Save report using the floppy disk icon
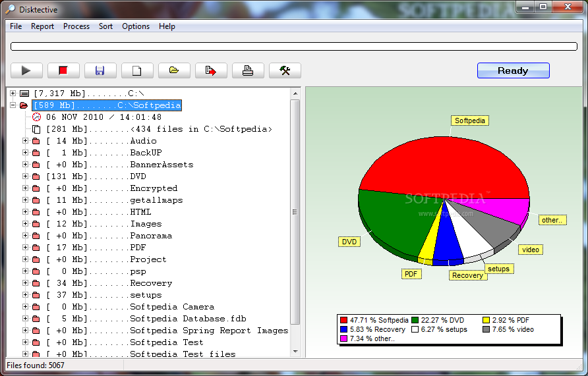Image resolution: width=588 pixels, height=376 pixels. click(100, 70)
